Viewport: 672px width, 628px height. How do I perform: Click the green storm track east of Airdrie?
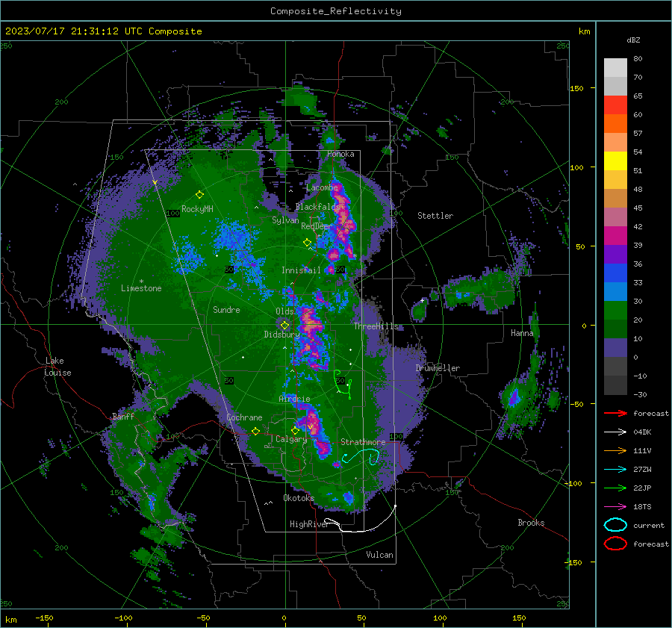(343, 384)
